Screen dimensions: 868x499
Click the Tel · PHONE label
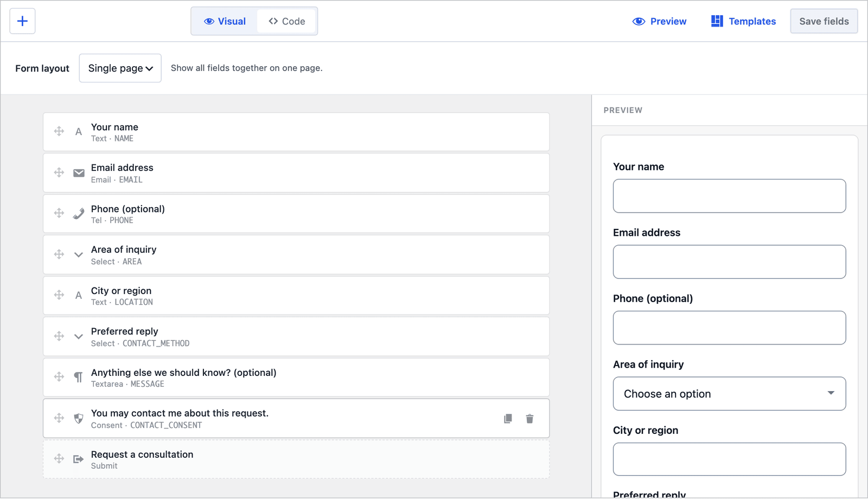112,221
